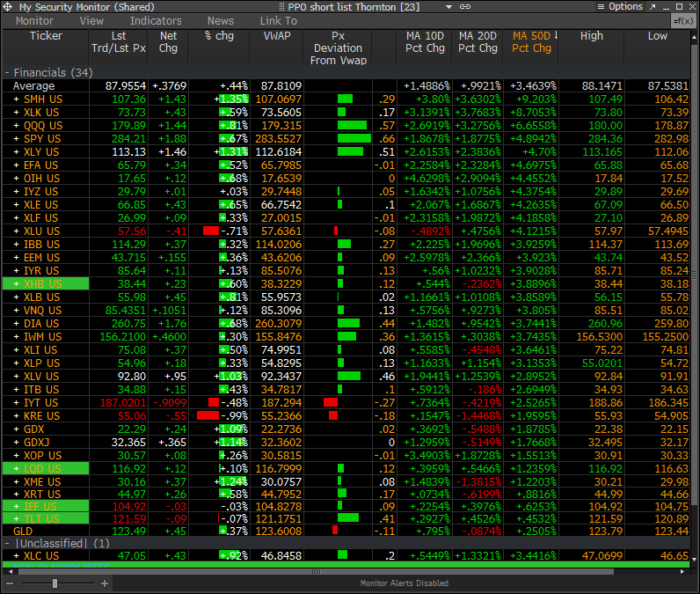Click the move/crosshair icon beside My Security Monitor
700x594 pixels.
tap(8, 7)
